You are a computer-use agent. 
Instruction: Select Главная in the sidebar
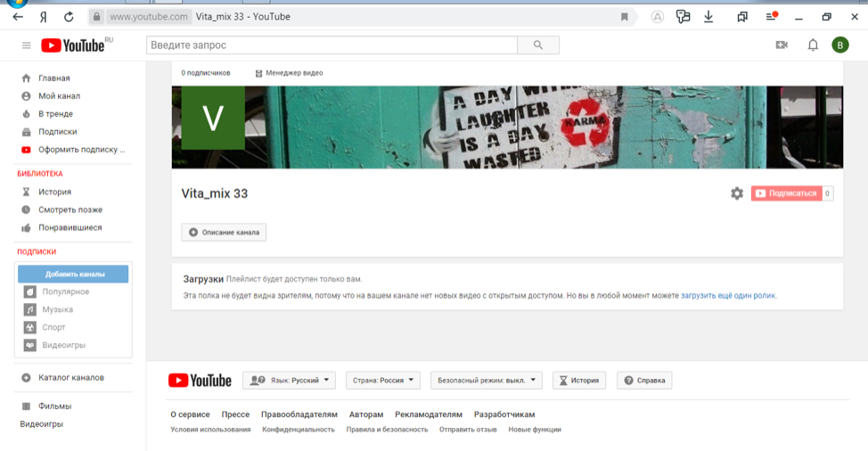pyautogui.click(x=53, y=78)
